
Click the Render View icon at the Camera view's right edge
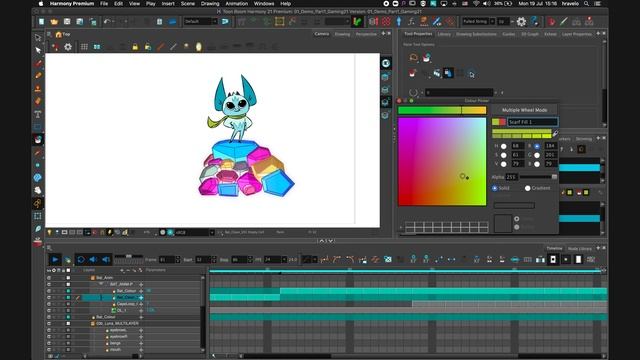[386, 63]
